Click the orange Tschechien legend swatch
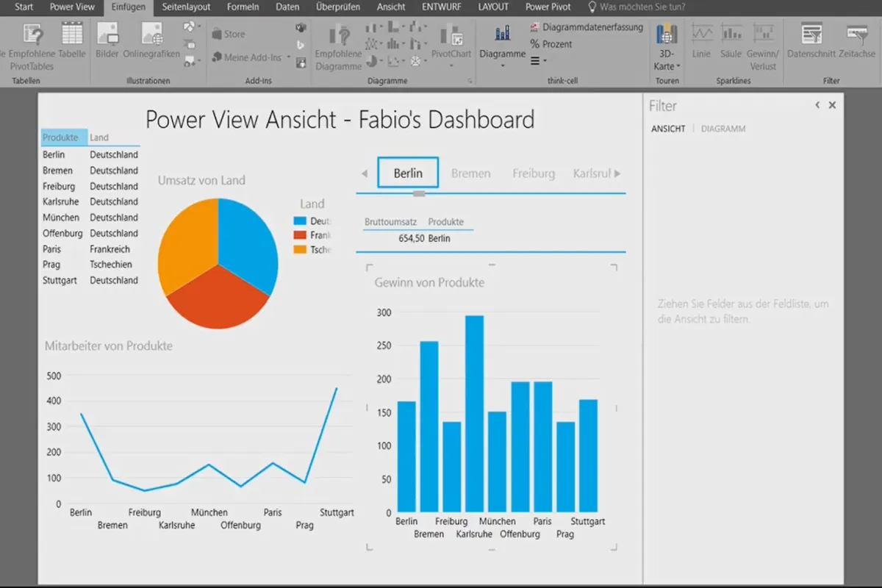 pyautogui.click(x=300, y=250)
